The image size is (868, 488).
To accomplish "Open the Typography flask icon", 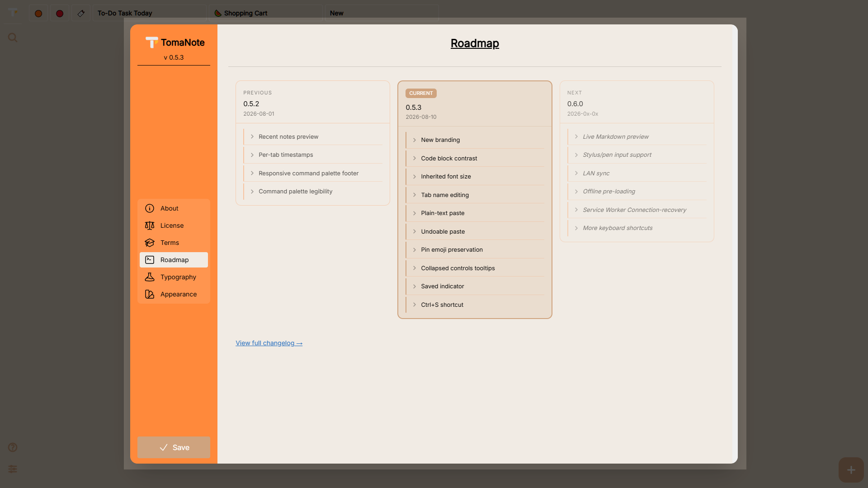I will coord(150,277).
